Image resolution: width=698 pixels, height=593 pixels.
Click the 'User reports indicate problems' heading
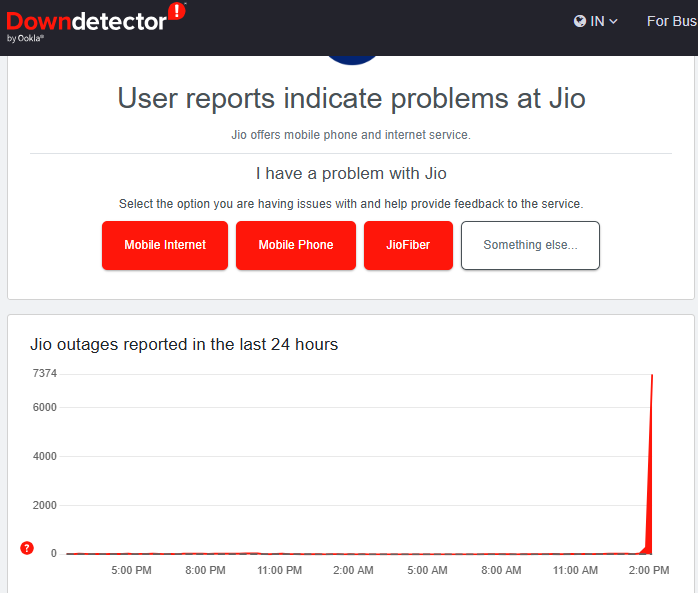pos(351,98)
